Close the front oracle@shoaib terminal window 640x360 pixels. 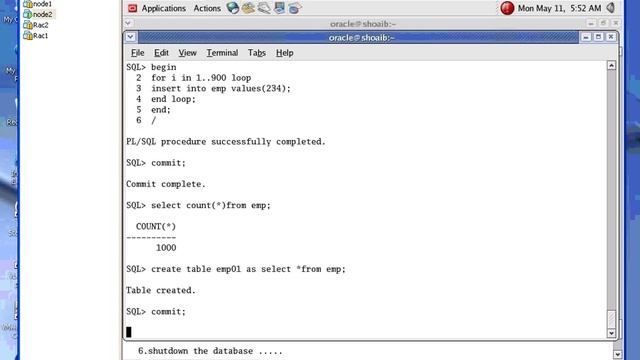coord(611,37)
